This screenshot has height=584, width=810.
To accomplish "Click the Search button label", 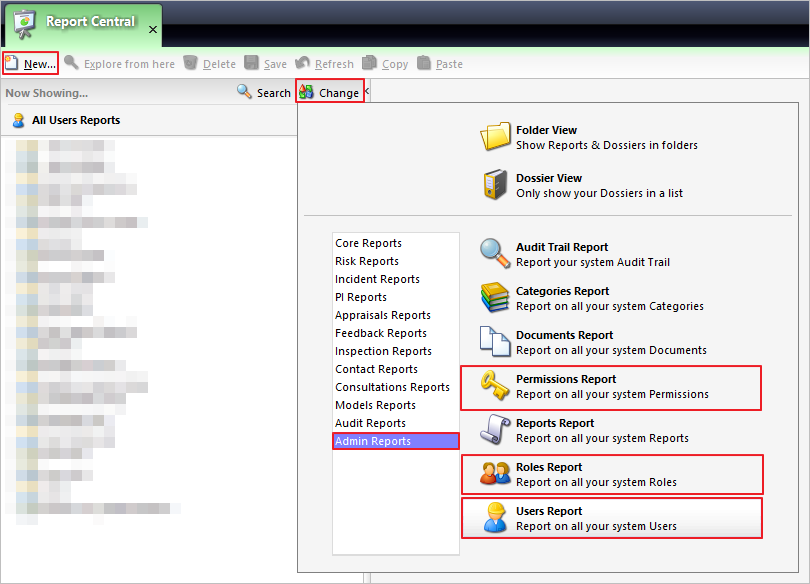I will pos(274,93).
